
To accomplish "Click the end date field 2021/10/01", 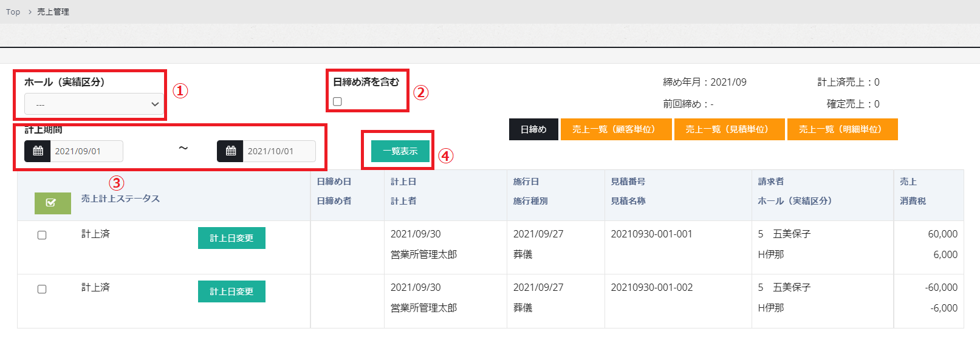I will click(x=279, y=151).
